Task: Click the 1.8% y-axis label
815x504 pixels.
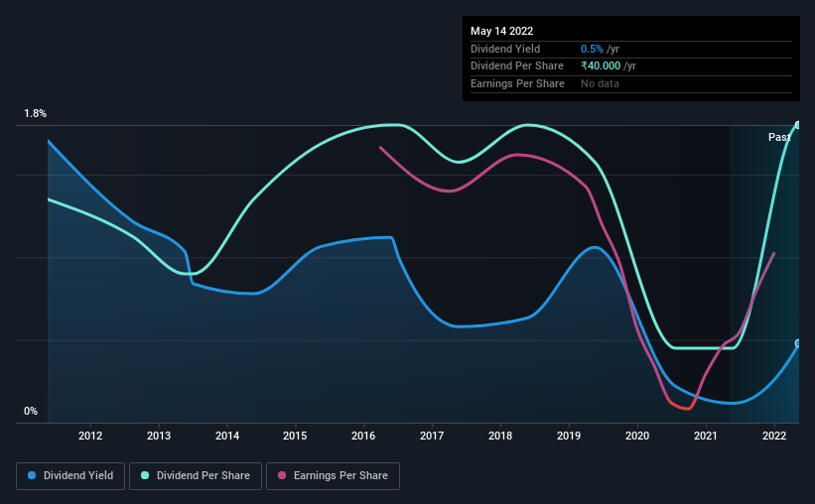Action: point(36,114)
